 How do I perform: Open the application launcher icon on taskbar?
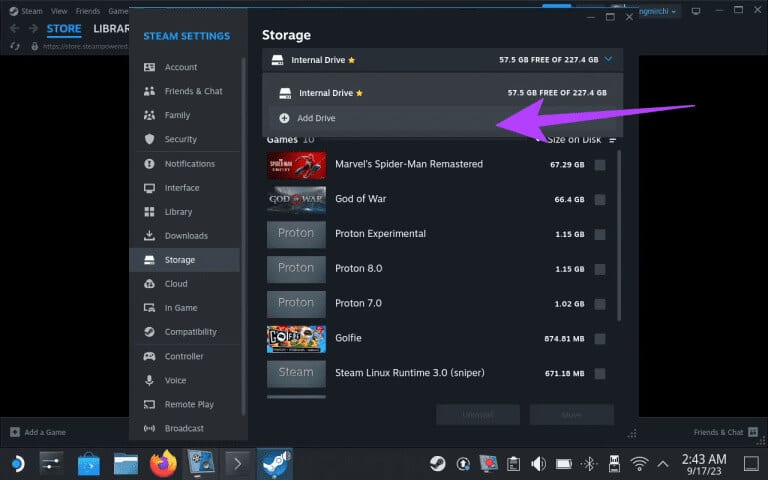coord(16,463)
